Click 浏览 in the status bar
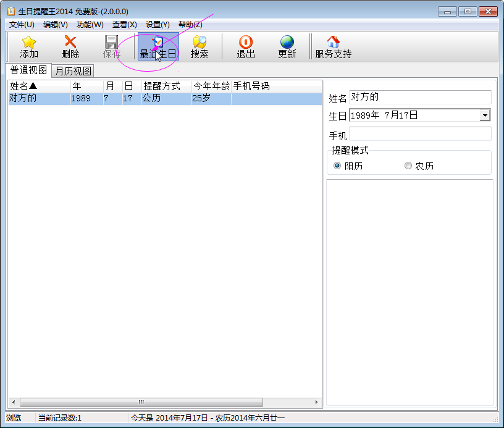Screen dimensions: 504x428 point(14,418)
